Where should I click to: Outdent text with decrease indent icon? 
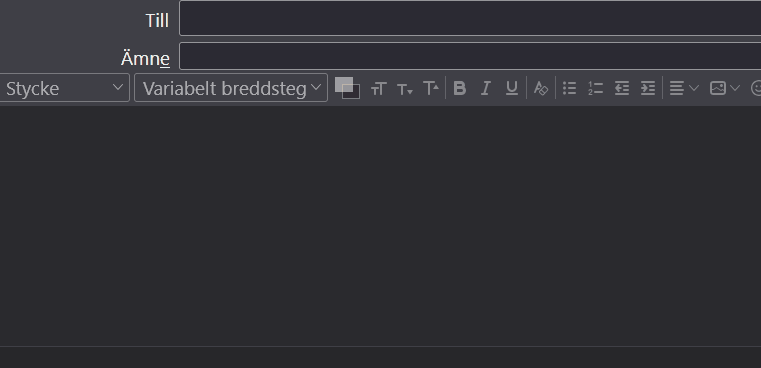click(622, 88)
